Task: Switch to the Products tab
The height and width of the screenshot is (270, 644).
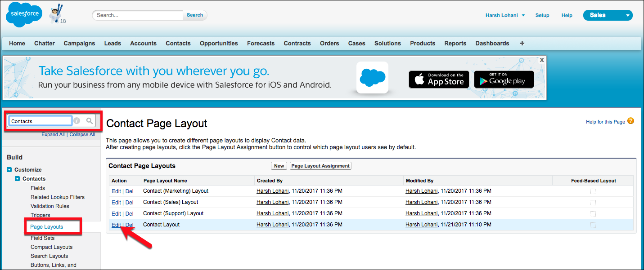Action: [x=423, y=44]
